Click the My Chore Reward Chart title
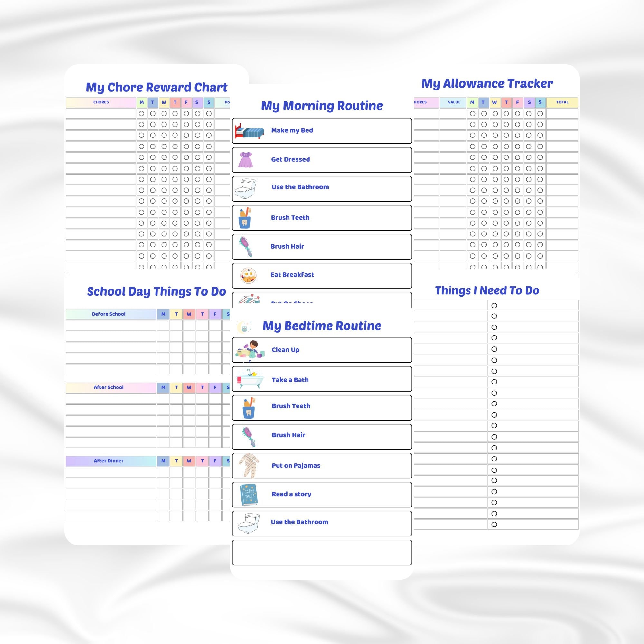 157,87
